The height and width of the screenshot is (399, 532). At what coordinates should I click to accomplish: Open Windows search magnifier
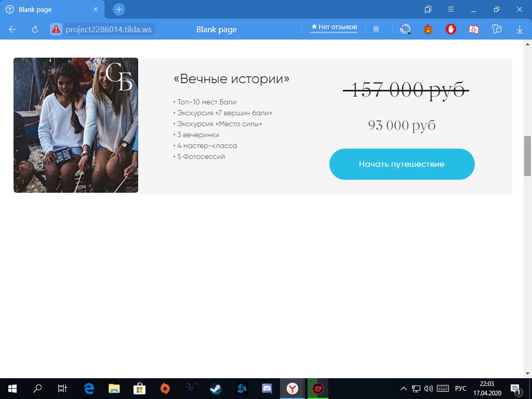pos(37,389)
